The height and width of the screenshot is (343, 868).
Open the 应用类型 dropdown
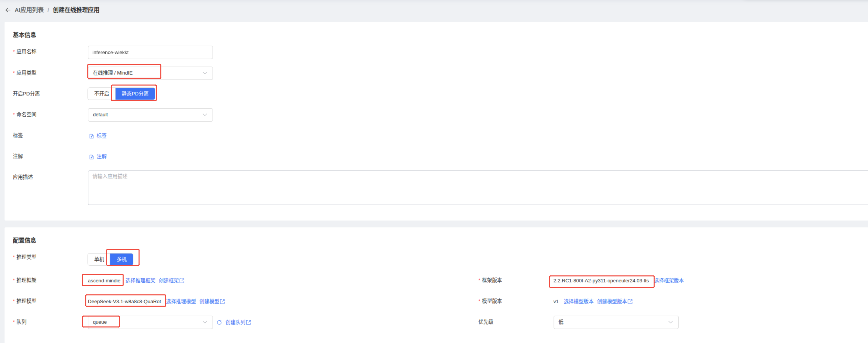(150, 73)
